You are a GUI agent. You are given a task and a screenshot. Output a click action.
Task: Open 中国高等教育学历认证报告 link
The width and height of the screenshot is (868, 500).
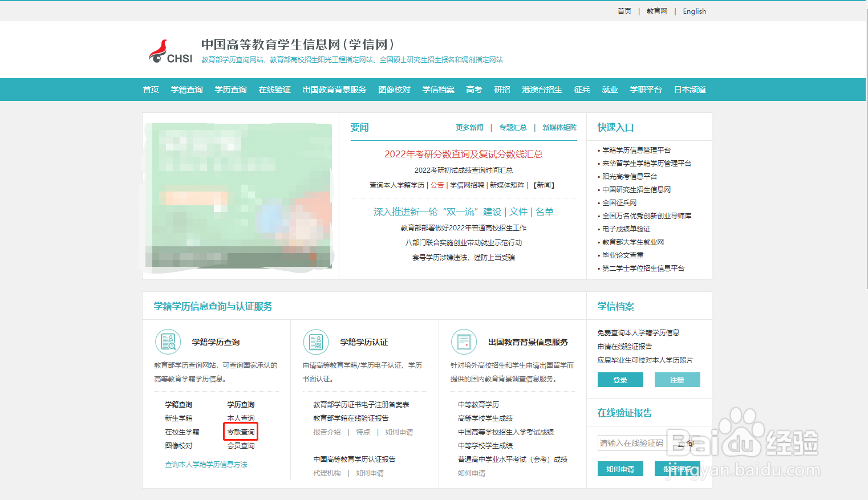(x=354, y=460)
